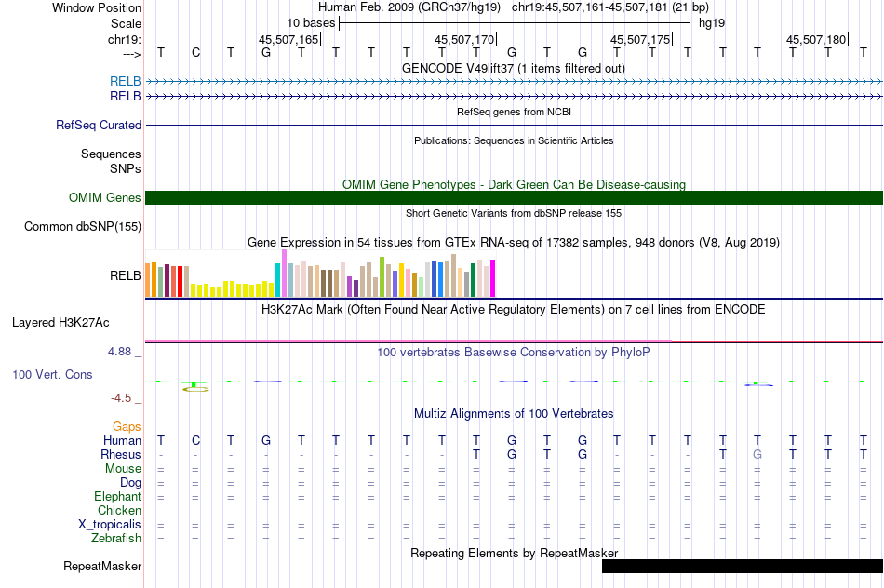Open the RefSeq Curated track label
This screenshot has width=884, height=588.
click(98, 126)
